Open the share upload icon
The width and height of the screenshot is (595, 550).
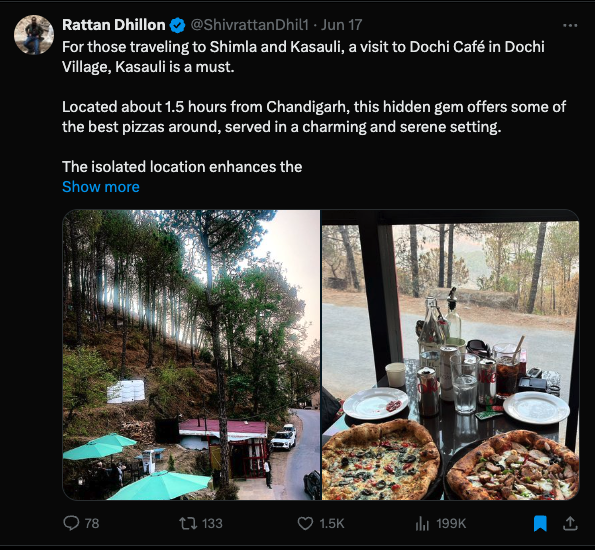click(x=570, y=523)
